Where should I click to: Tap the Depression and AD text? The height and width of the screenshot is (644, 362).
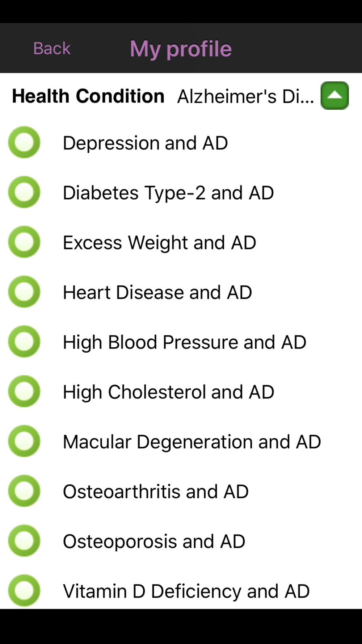pos(145,143)
